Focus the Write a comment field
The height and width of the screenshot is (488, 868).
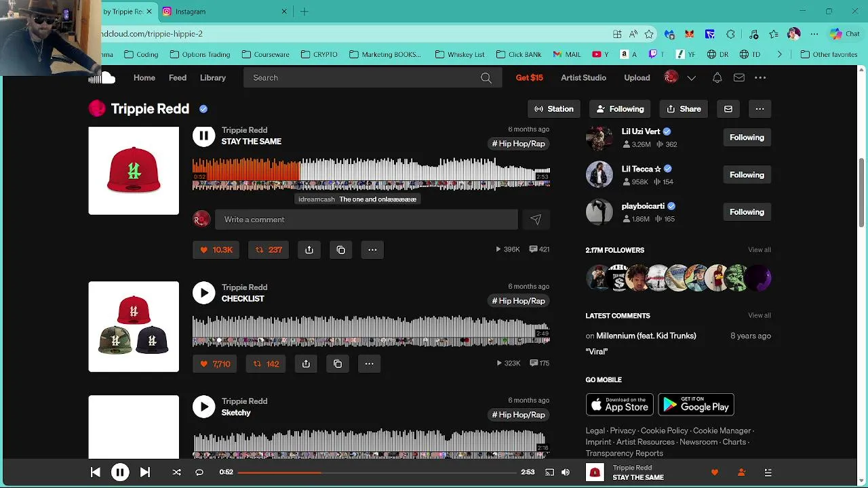pyautogui.click(x=366, y=220)
